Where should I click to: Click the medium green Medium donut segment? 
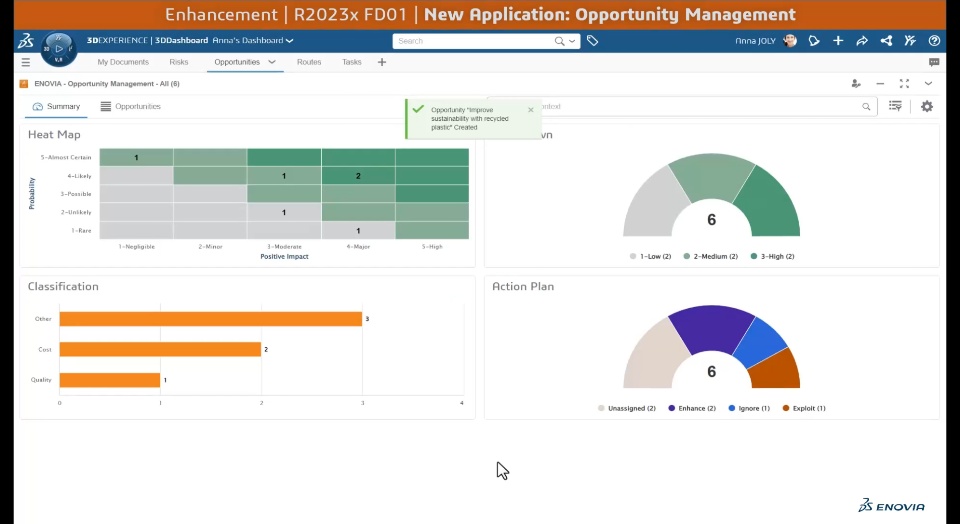(711, 175)
